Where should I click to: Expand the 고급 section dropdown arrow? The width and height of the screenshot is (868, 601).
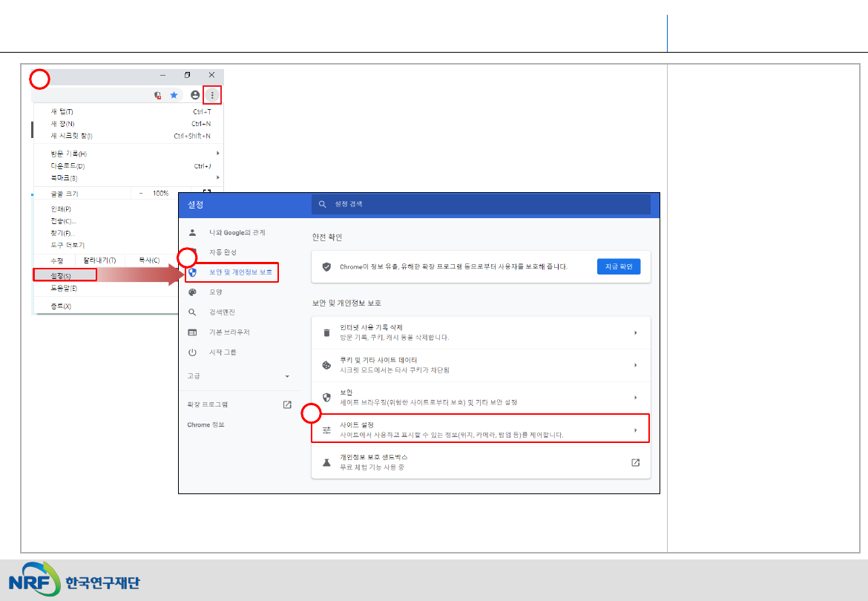287,377
